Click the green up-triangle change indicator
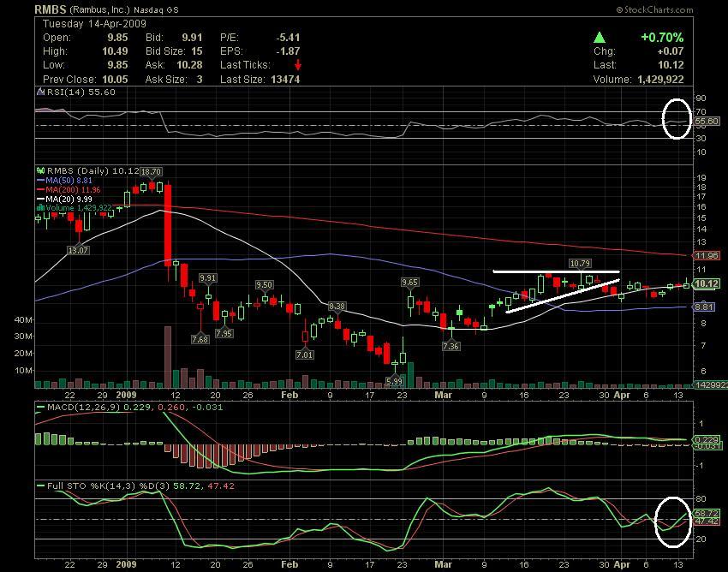 [x=600, y=38]
